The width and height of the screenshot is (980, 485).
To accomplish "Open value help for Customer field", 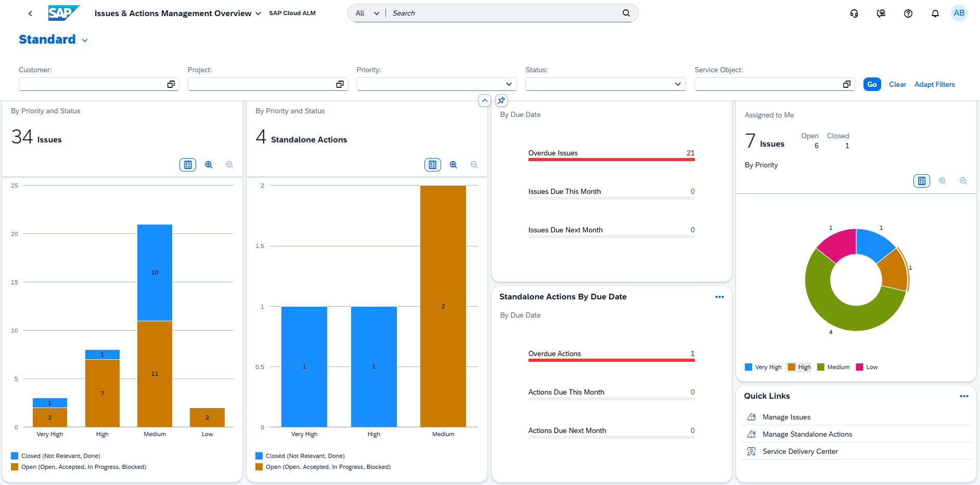I will coord(171,84).
